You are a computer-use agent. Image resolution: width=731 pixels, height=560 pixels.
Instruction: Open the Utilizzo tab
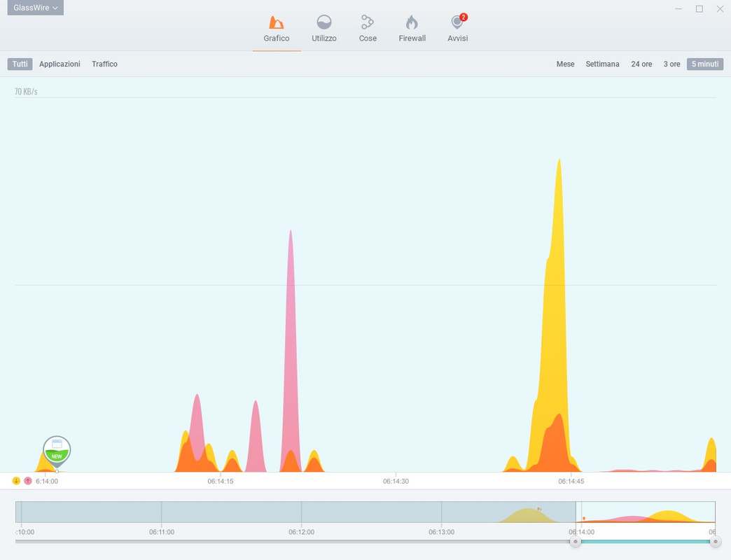click(x=324, y=29)
